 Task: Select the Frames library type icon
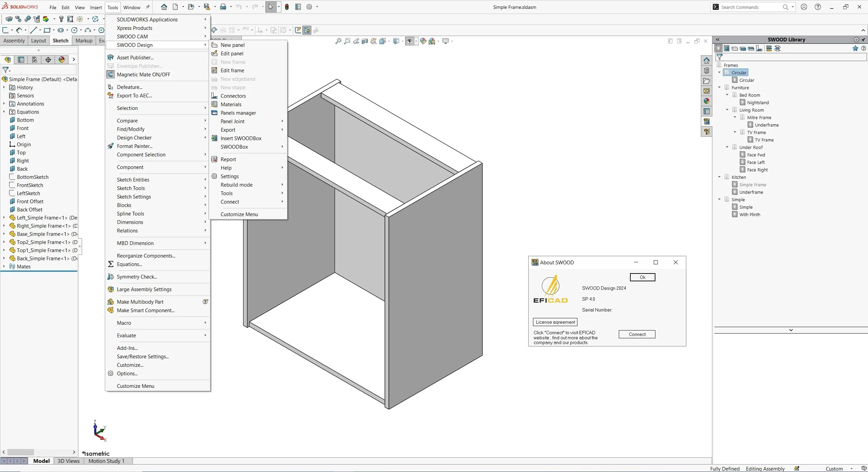(x=718, y=49)
